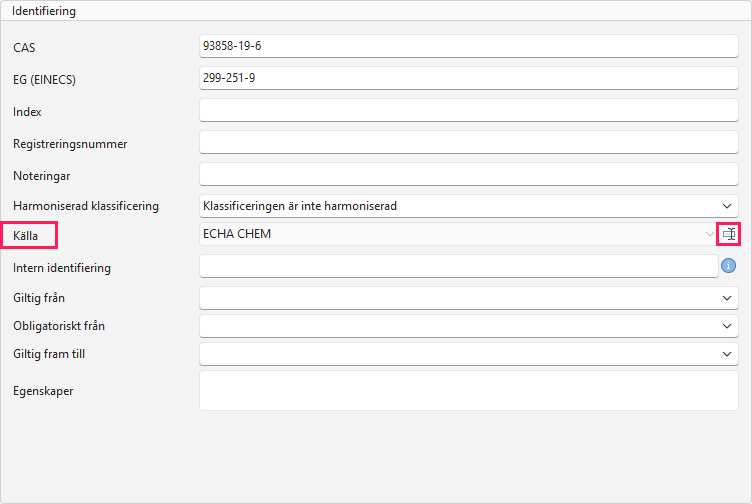Click the Noteringar text field
The width and height of the screenshot is (752, 504).
click(469, 175)
